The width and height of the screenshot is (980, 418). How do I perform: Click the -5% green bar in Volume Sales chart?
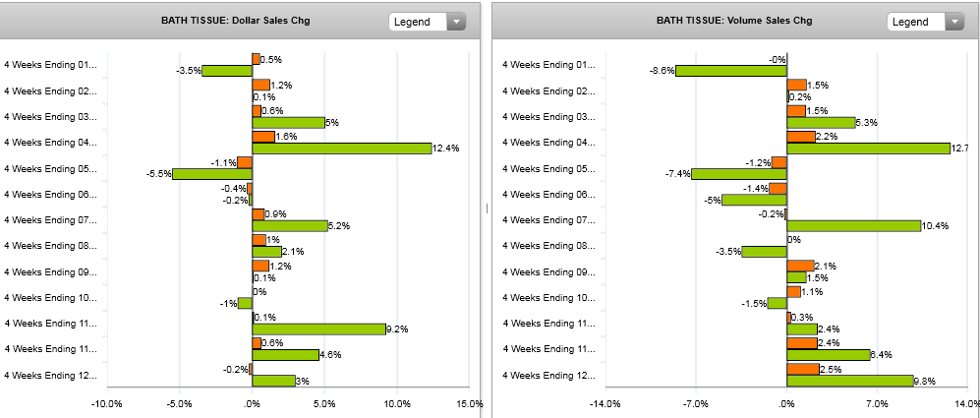755,200
